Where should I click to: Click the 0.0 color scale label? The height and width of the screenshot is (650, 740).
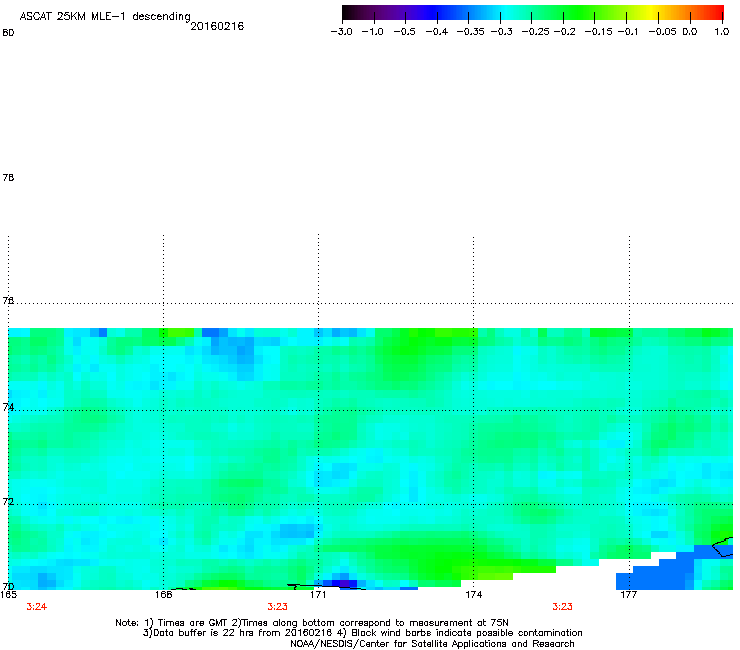(690, 32)
